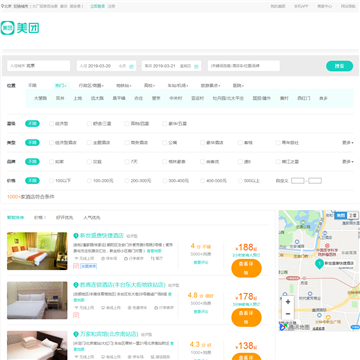Expand the 车站/机场 dropdown
Screen dimensions: 360x360
point(177,86)
